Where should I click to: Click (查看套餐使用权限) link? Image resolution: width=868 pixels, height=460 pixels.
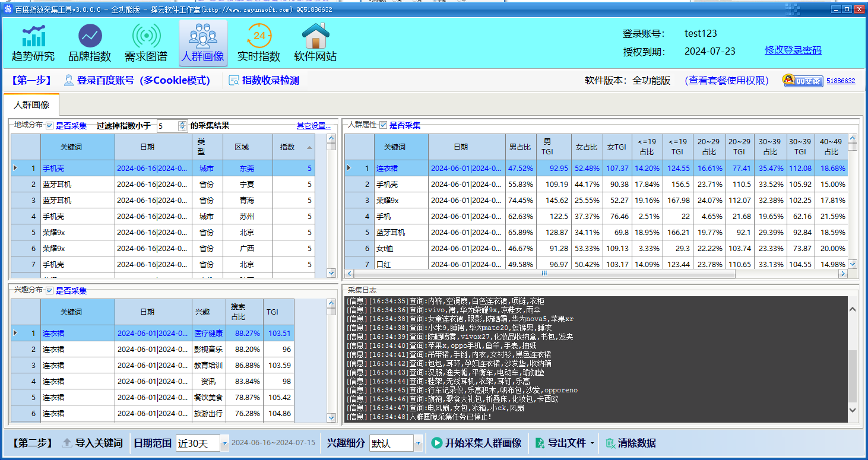pyautogui.click(x=727, y=81)
